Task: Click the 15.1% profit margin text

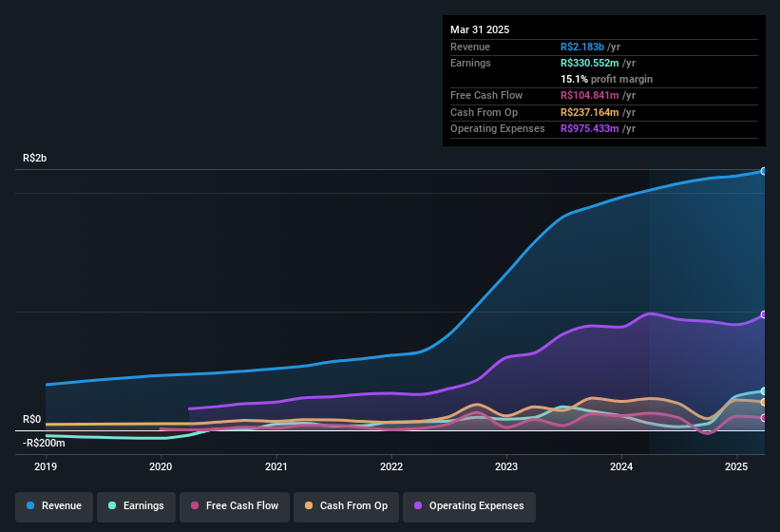Action: click(606, 79)
